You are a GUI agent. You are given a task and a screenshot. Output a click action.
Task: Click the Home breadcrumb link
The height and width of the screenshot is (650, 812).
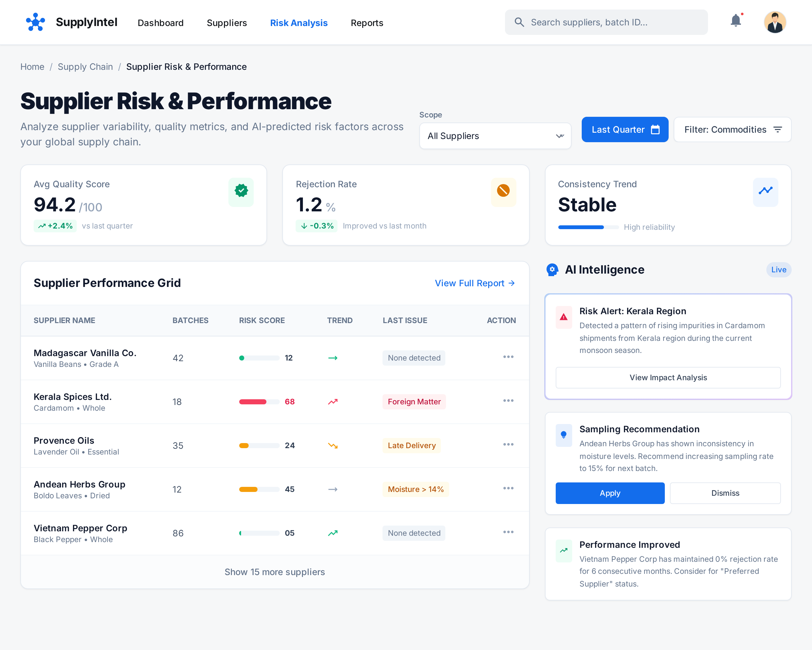32,67
